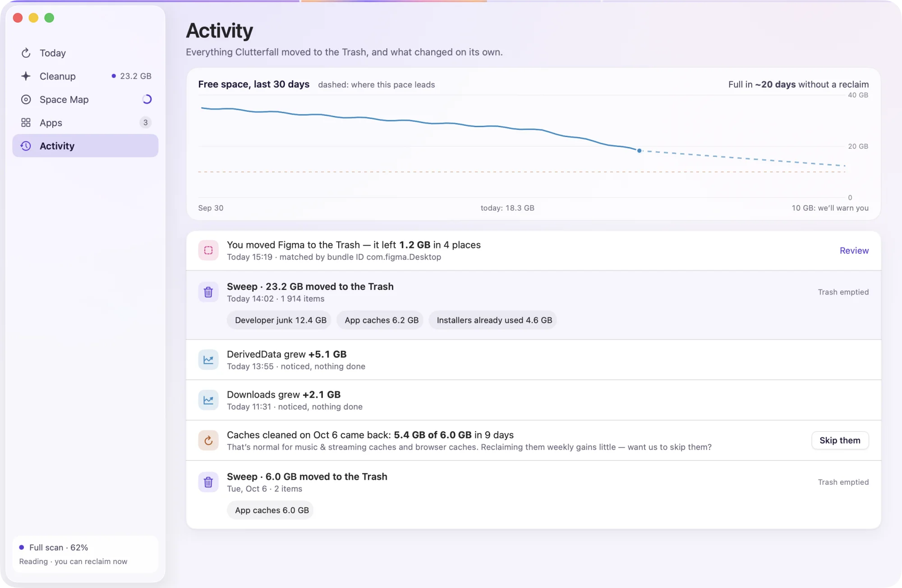Click the 23.2 GB Cleanup badge
Image resolution: width=902 pixels, height=588 pixels.
pyautogui.click(x=132, y=76)
